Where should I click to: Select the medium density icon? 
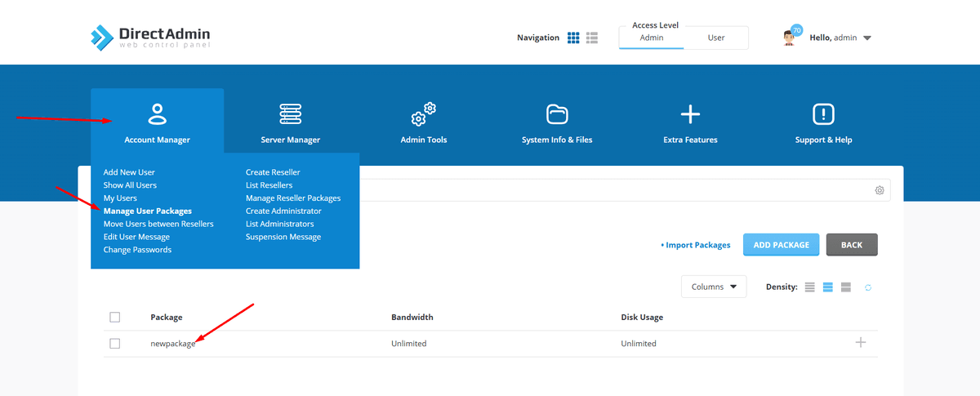click(828, 287)
